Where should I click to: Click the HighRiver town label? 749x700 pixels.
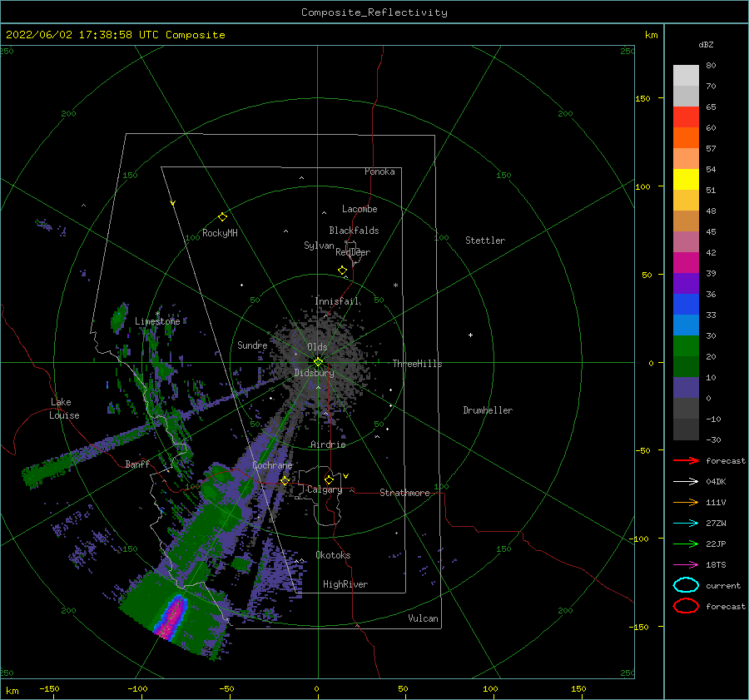345,584
